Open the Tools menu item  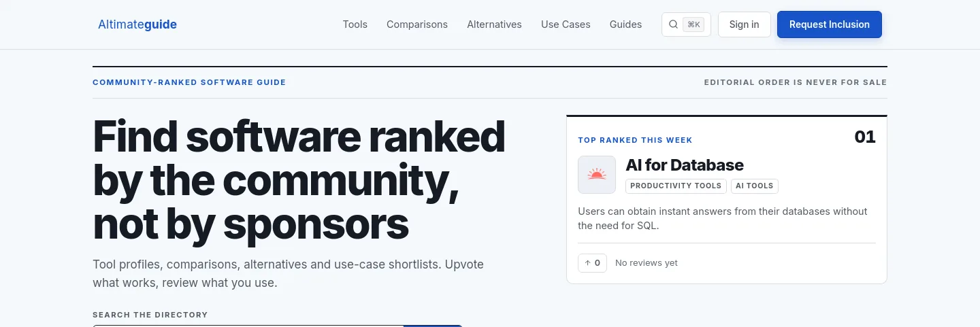point(355,24)
